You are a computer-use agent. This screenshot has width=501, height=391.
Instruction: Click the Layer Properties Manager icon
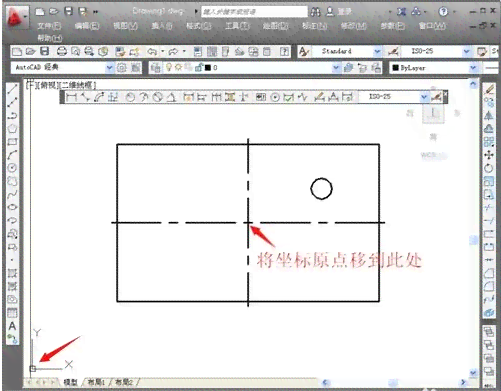155,68
